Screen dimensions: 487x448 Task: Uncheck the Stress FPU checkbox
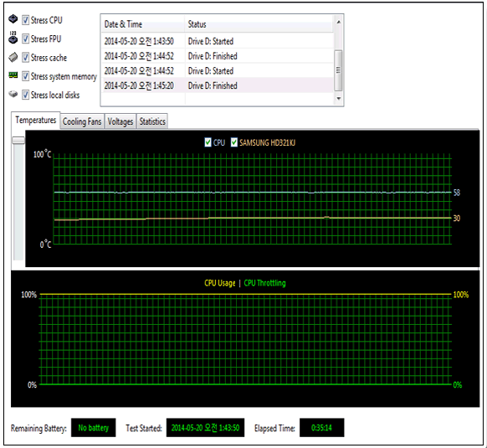pyautogui.click(x=25, y=39)
